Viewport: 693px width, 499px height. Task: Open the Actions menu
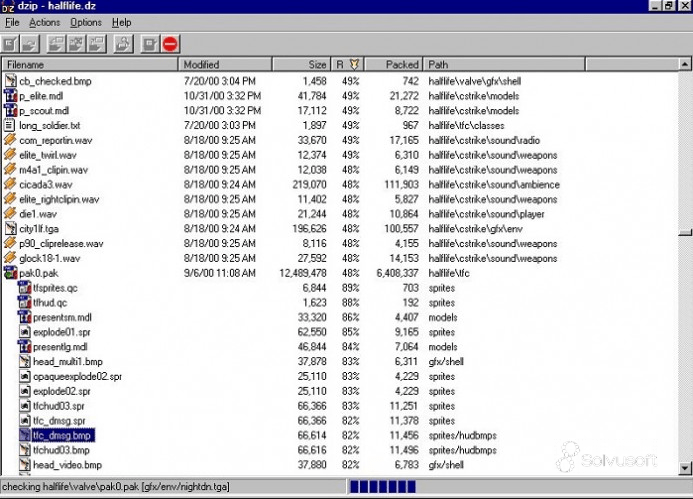tap(44, 23)
